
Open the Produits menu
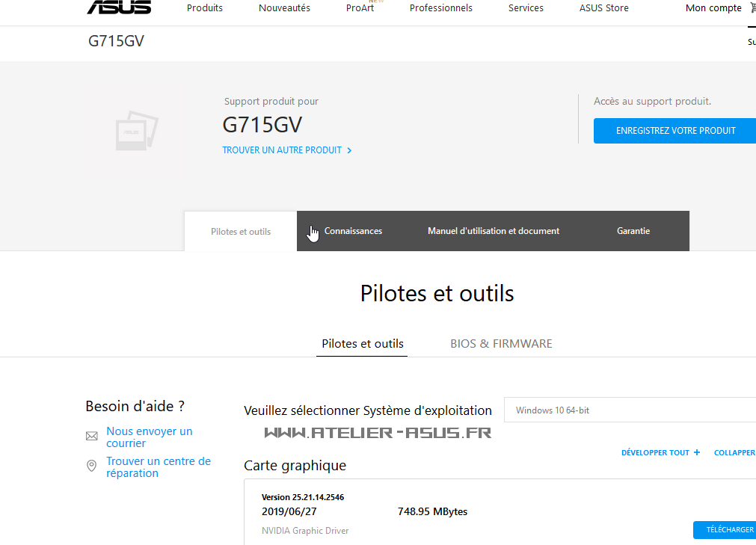pyautogui.click(x=204, y=7)
